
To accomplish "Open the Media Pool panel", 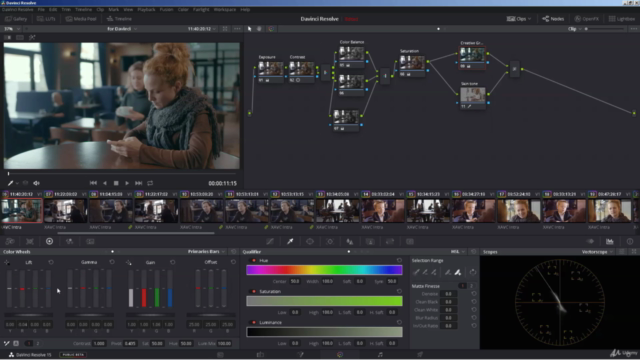I will pyautogui.click(x=81, y=19).
